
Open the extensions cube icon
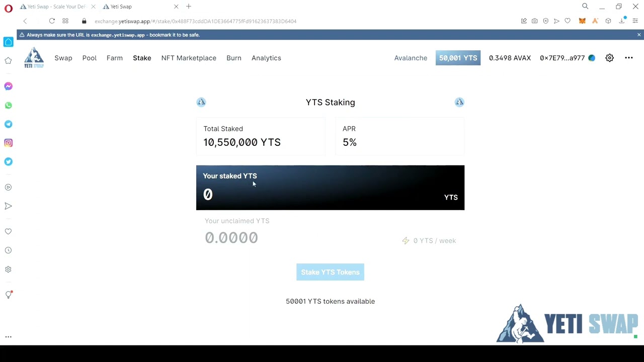coord(608,21)
